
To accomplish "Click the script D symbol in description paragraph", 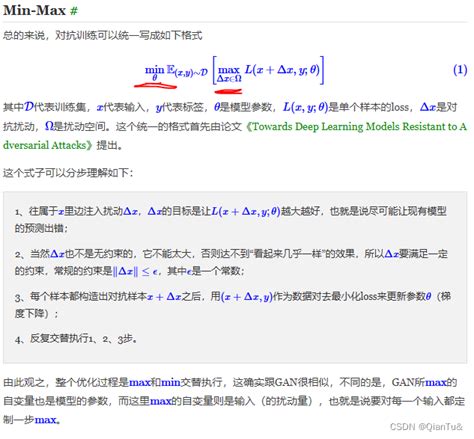I will pyautogui.click(x=29, y=107).
